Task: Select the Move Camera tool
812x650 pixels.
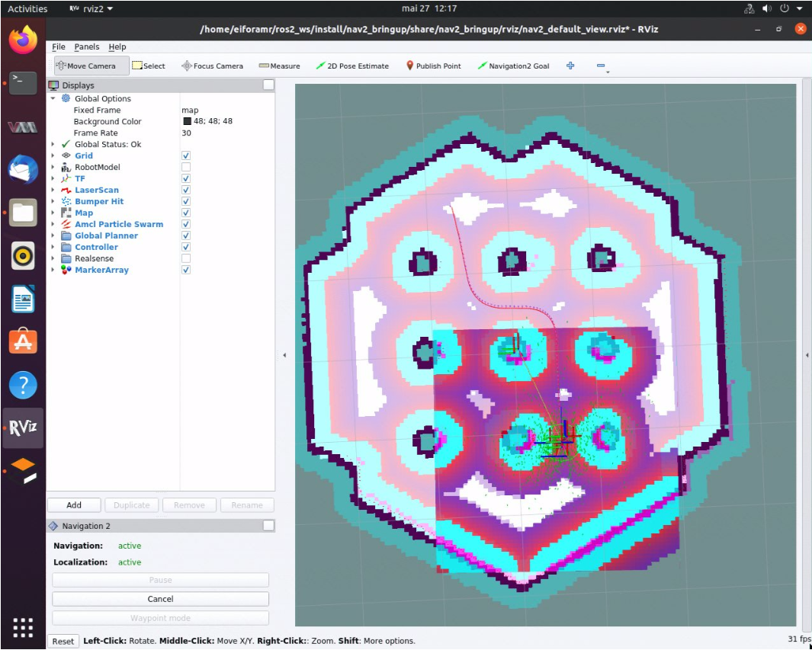Action: (x=85, y=66)
